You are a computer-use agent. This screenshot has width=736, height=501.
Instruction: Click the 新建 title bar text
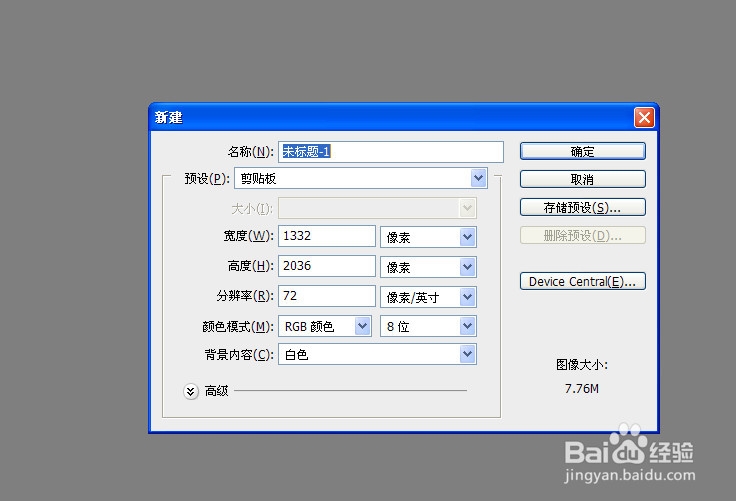pyautogui.click(x=169, y=117)
